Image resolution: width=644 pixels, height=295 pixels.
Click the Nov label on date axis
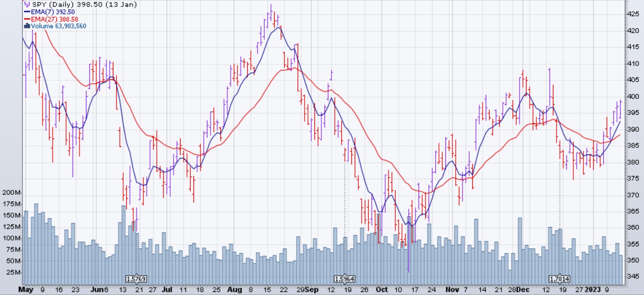[452, 290]
